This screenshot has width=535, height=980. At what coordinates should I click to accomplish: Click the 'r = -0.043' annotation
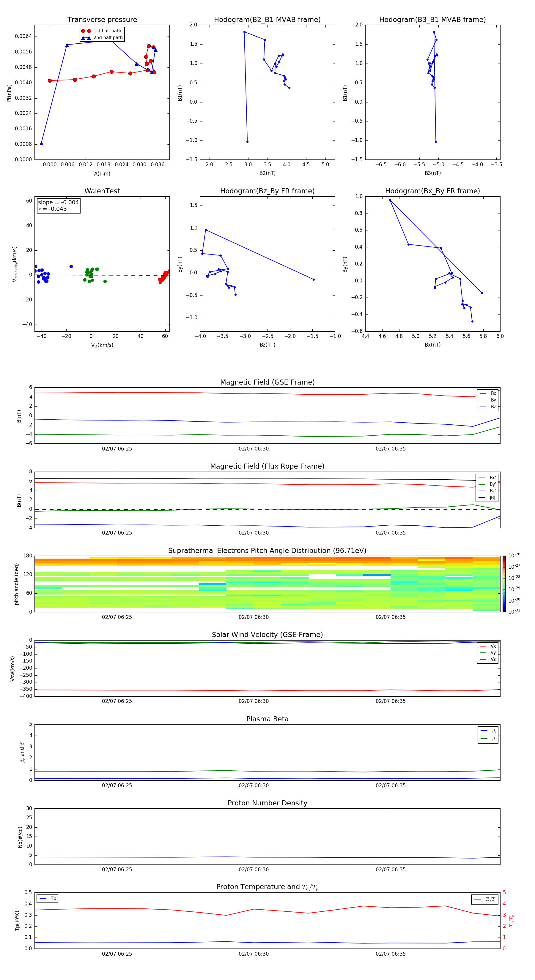point(53,209)
